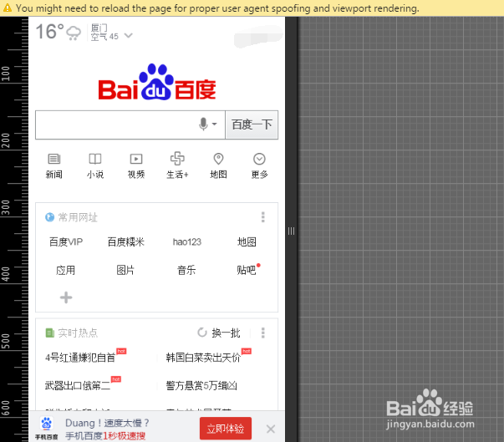Click the 实时热点 section heading

[78, 333]
